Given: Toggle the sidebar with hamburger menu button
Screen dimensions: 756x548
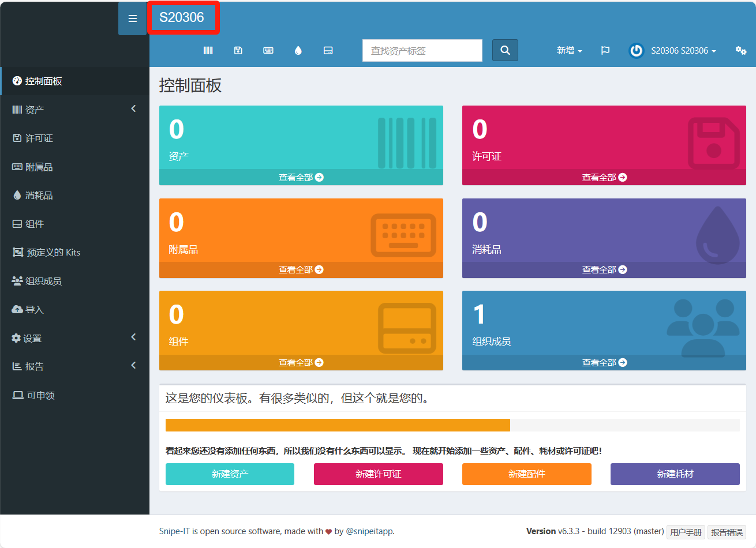Looking at the screenshot, I should coord(133,18).
